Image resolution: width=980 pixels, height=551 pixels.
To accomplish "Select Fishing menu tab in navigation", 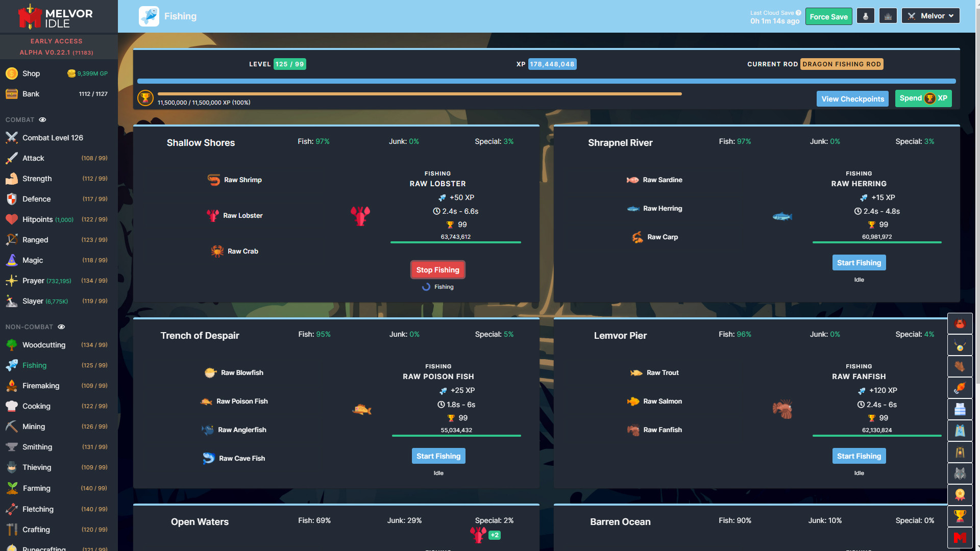I will coord(34,365).
